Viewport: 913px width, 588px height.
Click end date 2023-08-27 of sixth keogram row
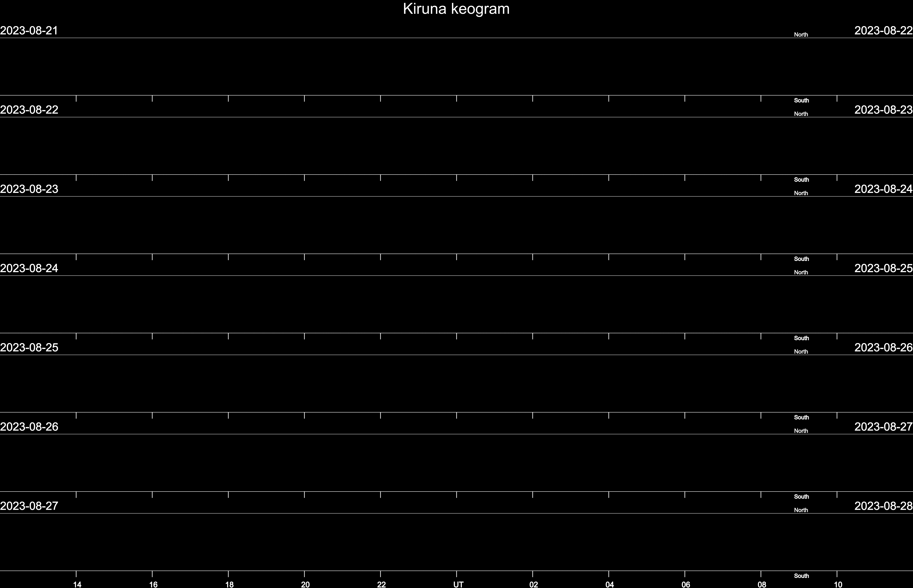coord(884,427)
